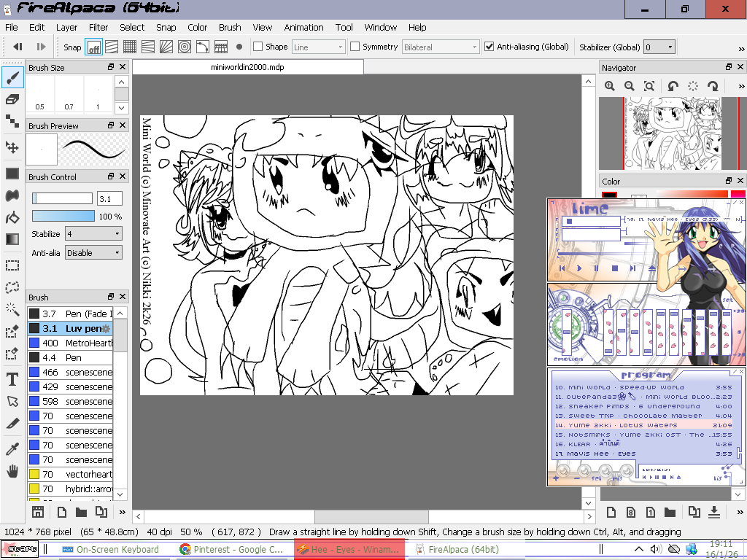This screenshot has height=560, width=747.
Task: Enable the radial snap icon
Action: [x=166, y=47]
